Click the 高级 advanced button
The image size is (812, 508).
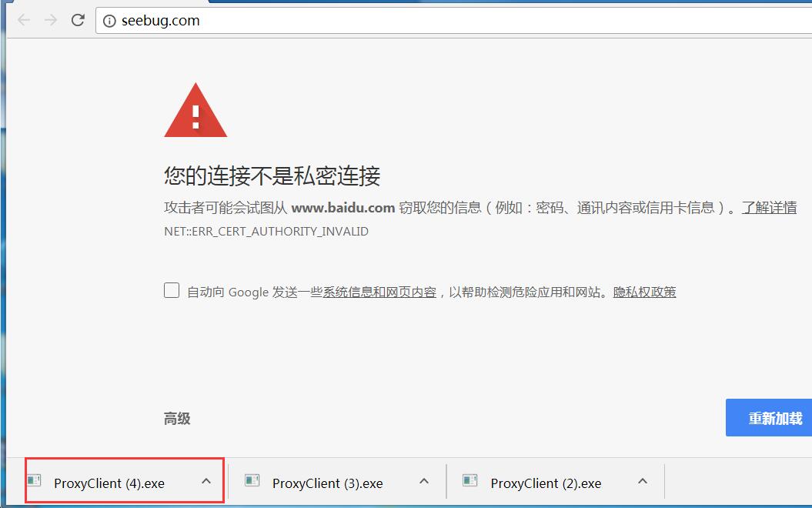click(177, 419)
